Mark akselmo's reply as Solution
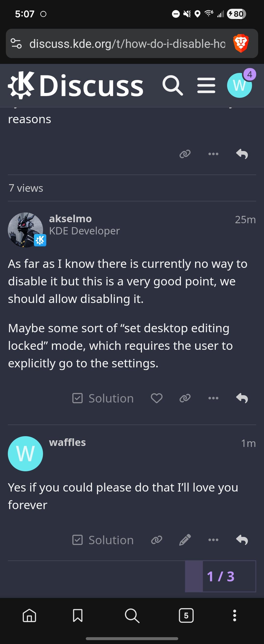 (103, 398)
